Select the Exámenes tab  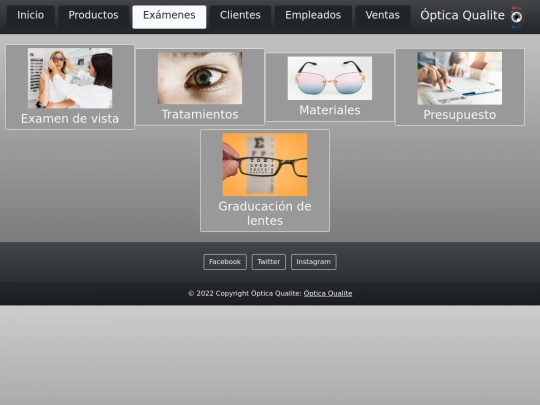pos(169,17)
